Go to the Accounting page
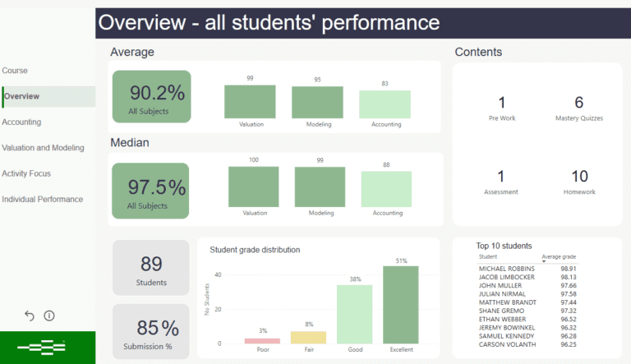 pos(21,122)
